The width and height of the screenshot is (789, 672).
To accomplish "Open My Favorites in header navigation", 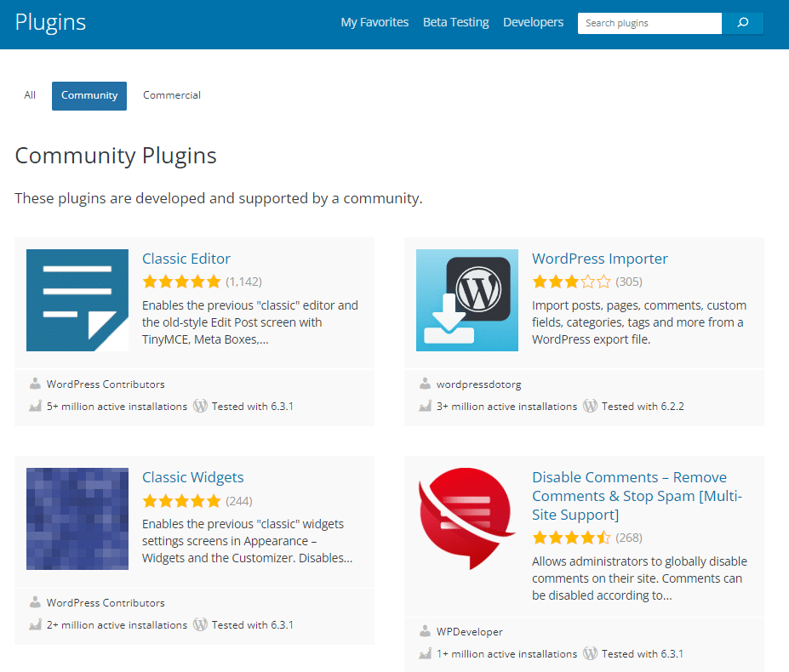I will (x=374, y=23).
